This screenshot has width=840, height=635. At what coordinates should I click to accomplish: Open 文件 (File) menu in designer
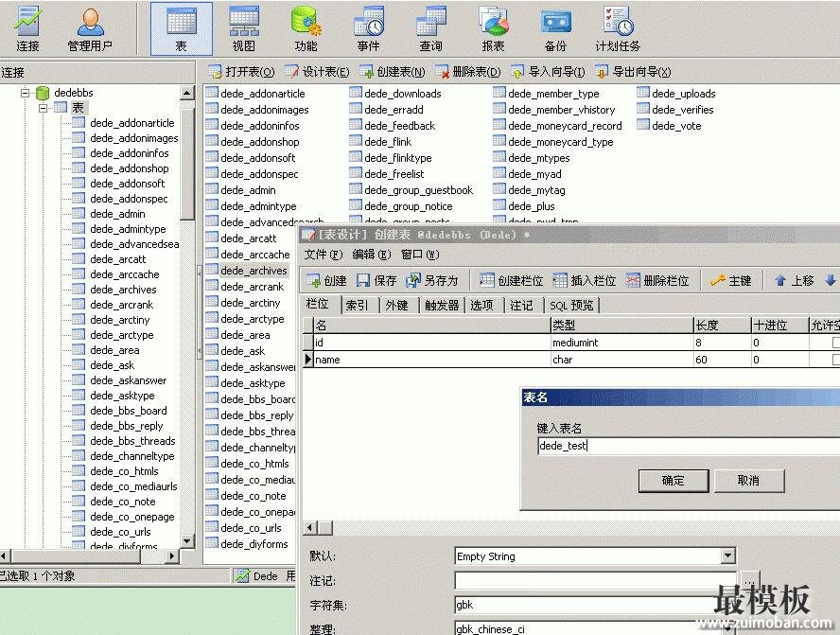click(x=323, y=255)
